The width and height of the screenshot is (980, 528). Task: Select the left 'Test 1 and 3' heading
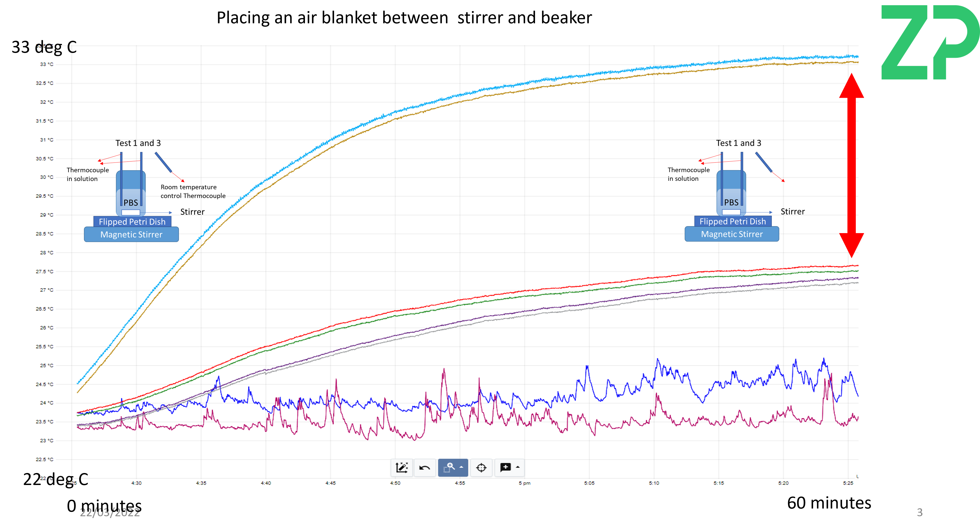click(138, 143)
